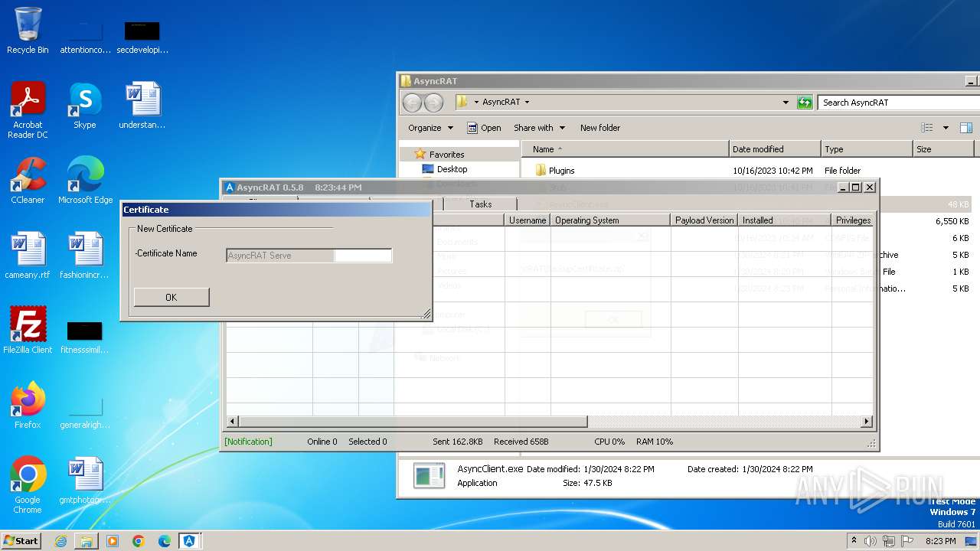Image resolution: width=980 pixels, height=551 pixels.
Task: Click the Chrome taskbar icon
Action: point(139,541)
